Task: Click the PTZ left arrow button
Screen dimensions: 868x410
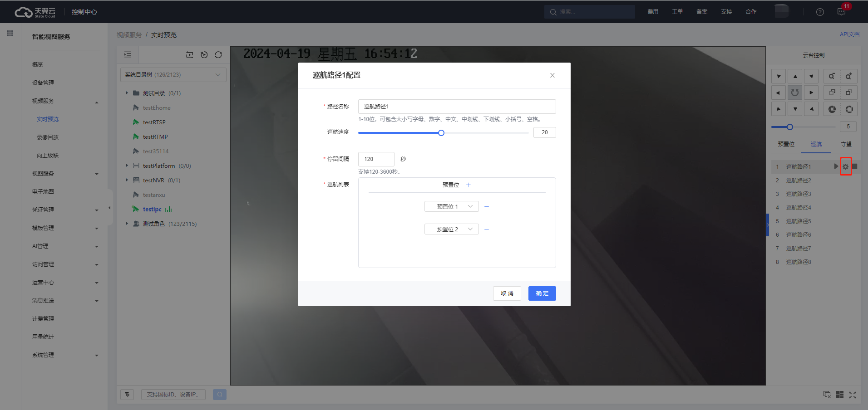Action: point(779,93)
